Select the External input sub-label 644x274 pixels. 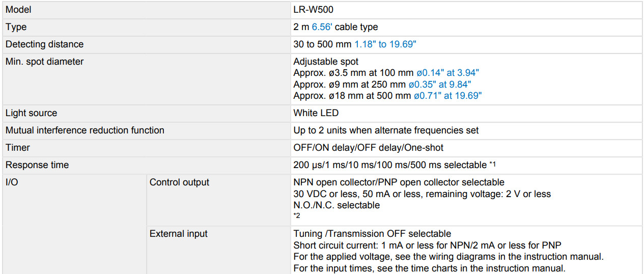(179, 234)
